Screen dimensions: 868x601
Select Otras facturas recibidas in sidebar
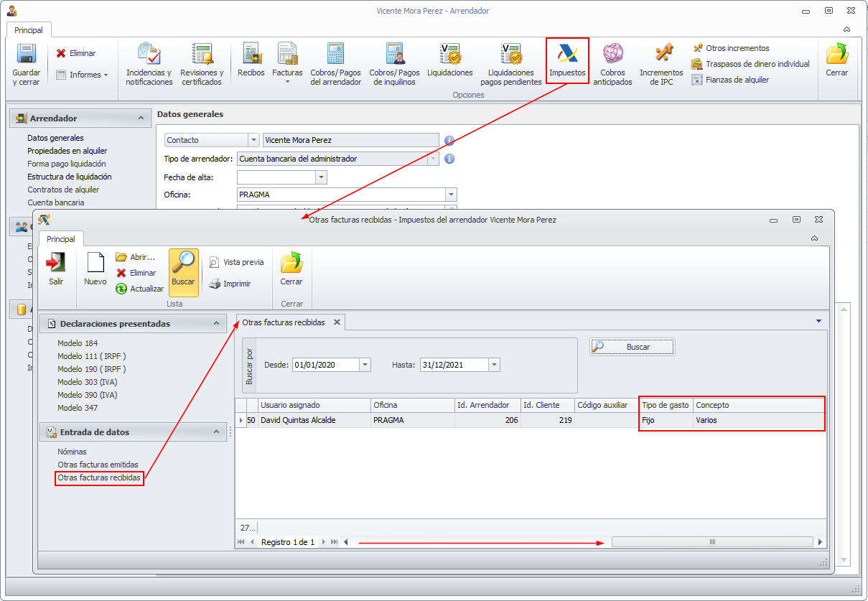tap(99, 477)
